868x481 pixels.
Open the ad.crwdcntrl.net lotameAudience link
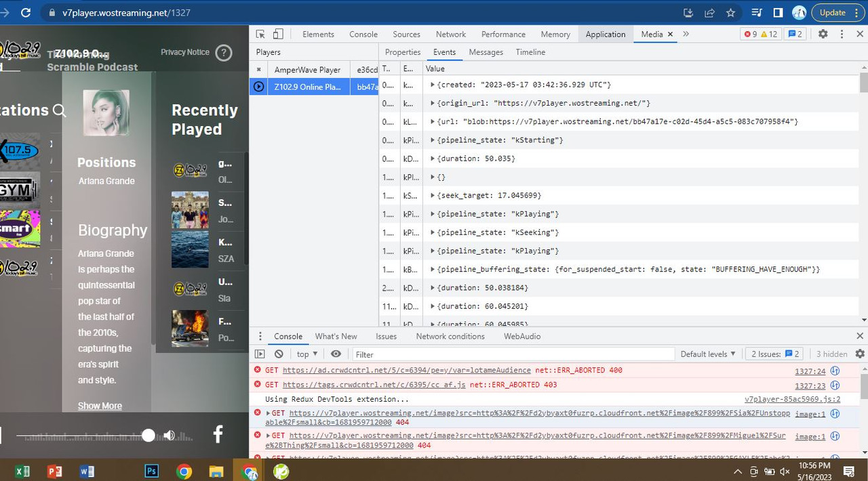click(x=407, y=371)
